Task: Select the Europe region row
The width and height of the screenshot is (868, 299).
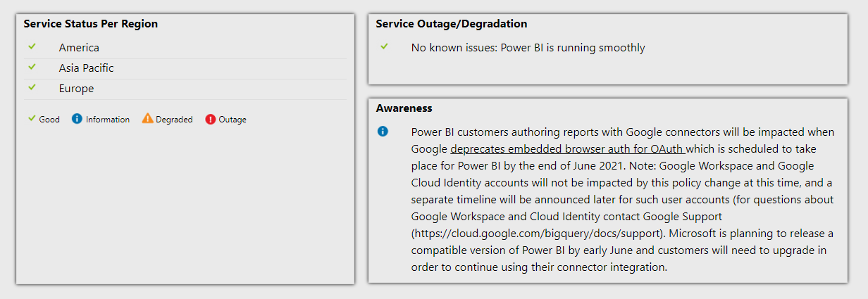Action: point(185,89)
